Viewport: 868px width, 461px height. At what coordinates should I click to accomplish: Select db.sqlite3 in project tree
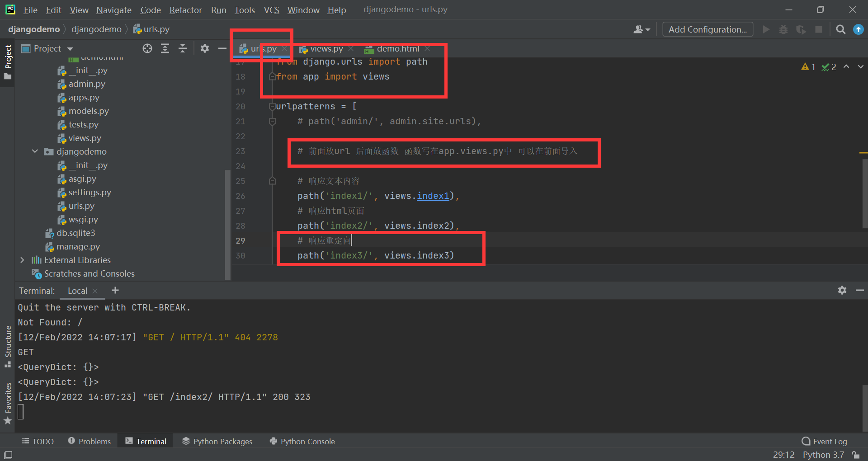click(75, 233)
